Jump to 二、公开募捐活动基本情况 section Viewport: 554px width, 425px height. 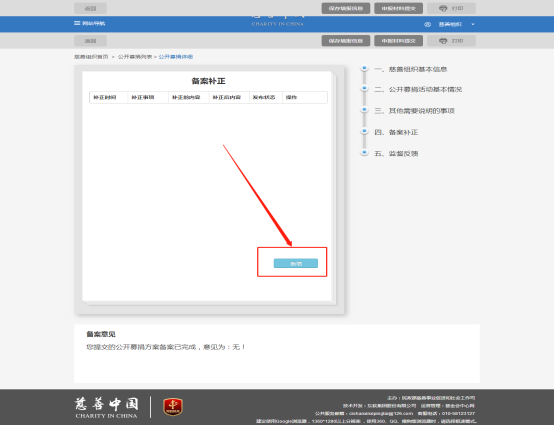coord(418,89)
